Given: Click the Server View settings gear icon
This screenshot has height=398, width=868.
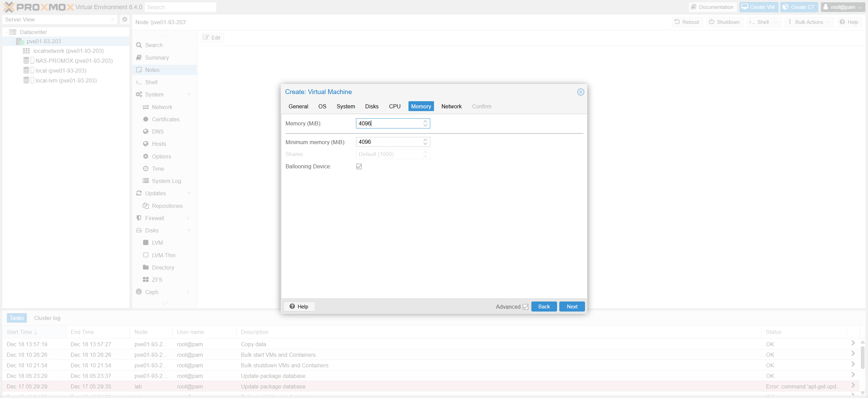Looking at the screenshot, I should (x=125, y=19).
